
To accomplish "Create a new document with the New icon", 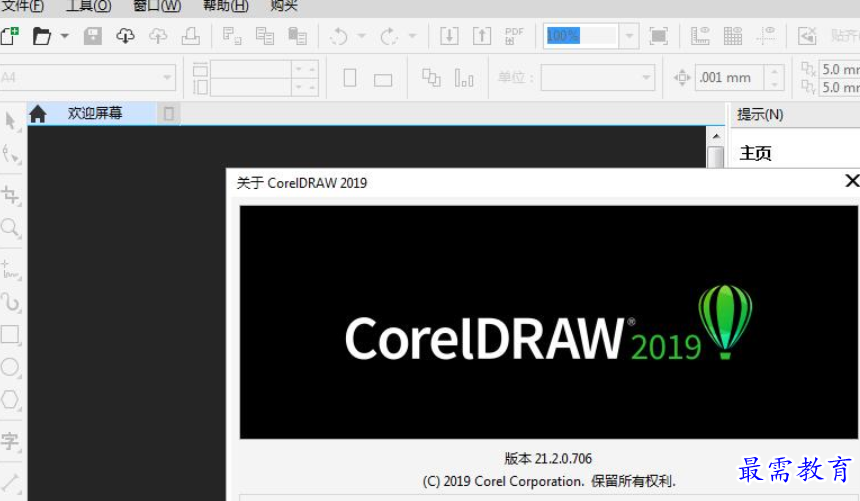I will [9, 36].
